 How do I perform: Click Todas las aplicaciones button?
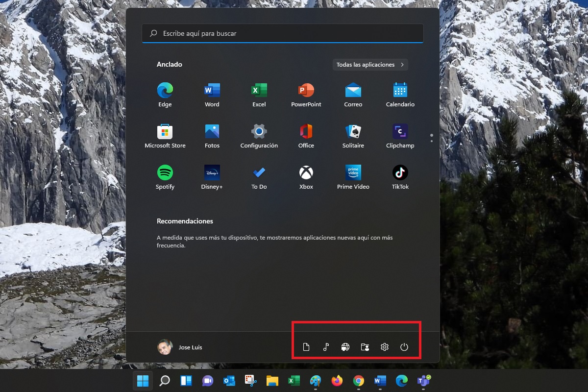(370, 64)
